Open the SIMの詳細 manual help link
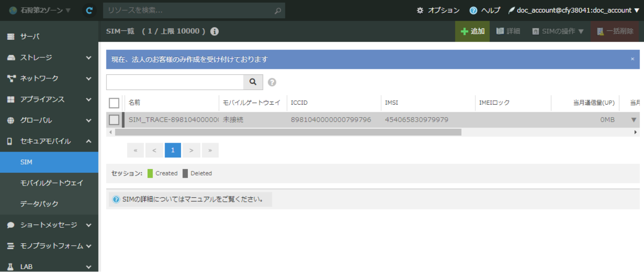 click(x=190, y=200)
